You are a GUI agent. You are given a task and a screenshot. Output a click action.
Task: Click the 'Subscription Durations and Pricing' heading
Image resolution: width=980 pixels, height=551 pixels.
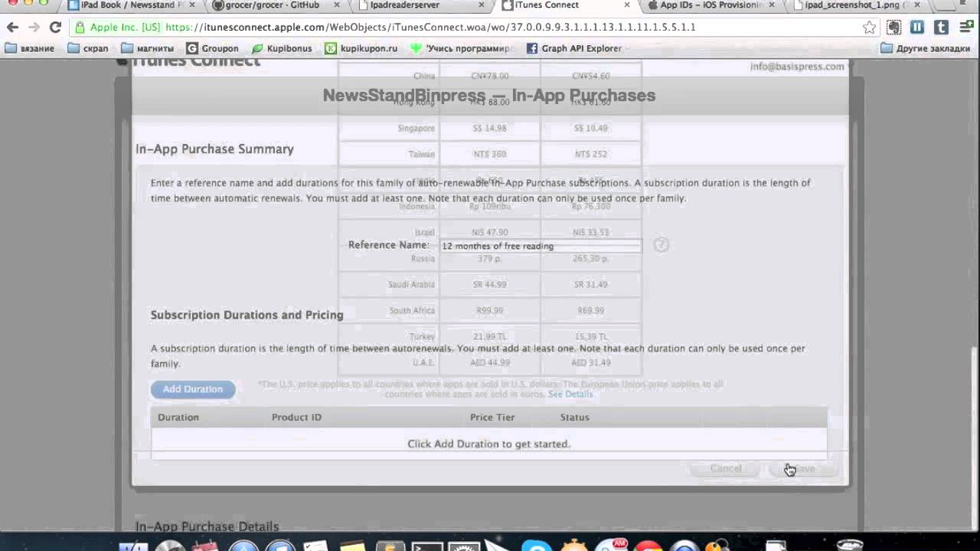coord(247,315)
